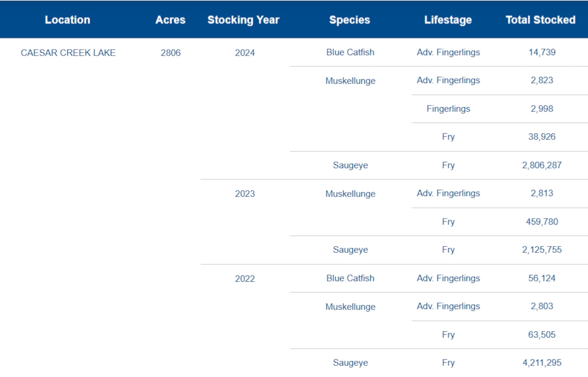Image resolution: width=588 pixels, height=377 pixels.
Task: Click the 2,806,287 total stocked value
Action: (x=542, y=165)
